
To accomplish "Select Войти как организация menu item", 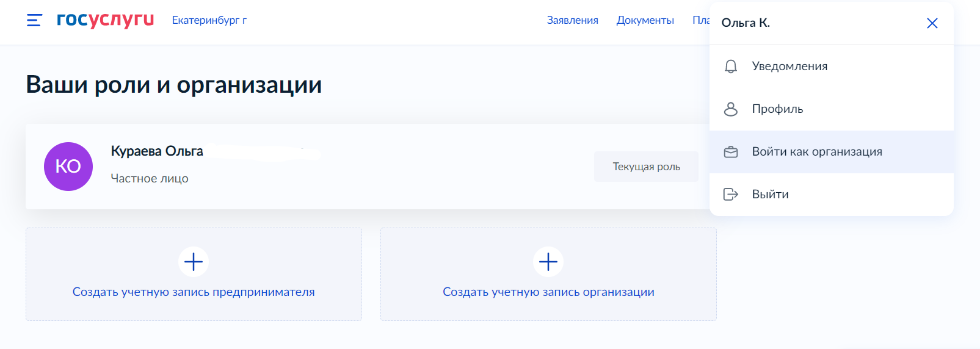I will 832,152.
